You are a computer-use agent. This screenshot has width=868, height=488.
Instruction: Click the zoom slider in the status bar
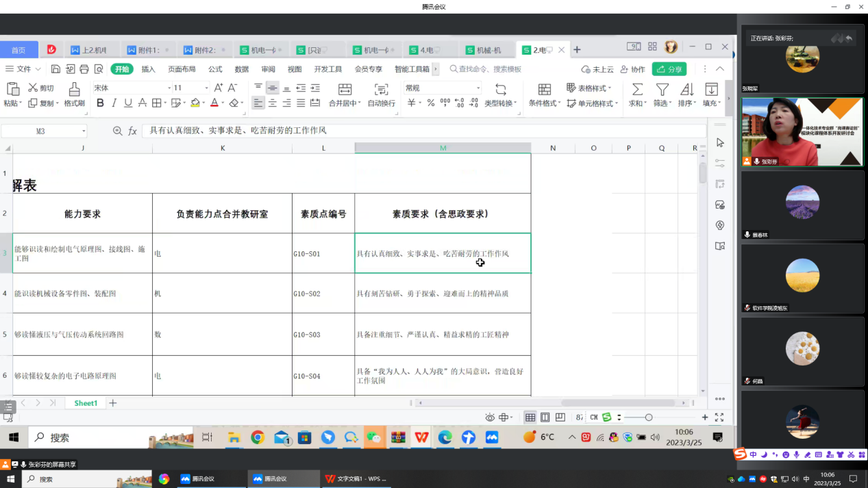click(x=649, y=418)
